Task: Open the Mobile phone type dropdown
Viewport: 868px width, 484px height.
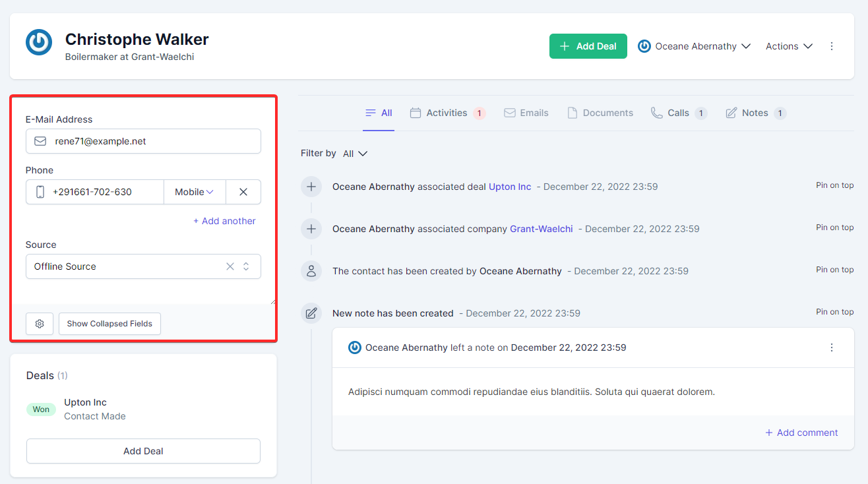Action: [x=195, y=192]
